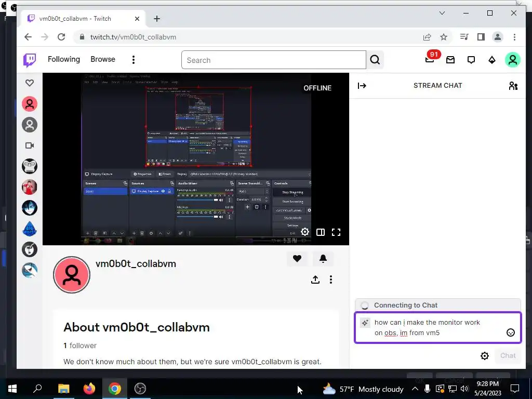Open the three-dot more menu beside Browse
This screenshot has height=399, width=532.
[134, 60]
